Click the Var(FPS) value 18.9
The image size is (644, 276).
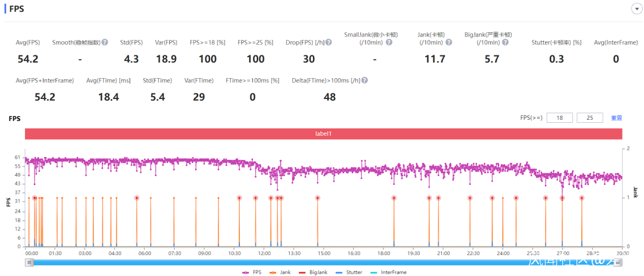(x=166, y=59)
